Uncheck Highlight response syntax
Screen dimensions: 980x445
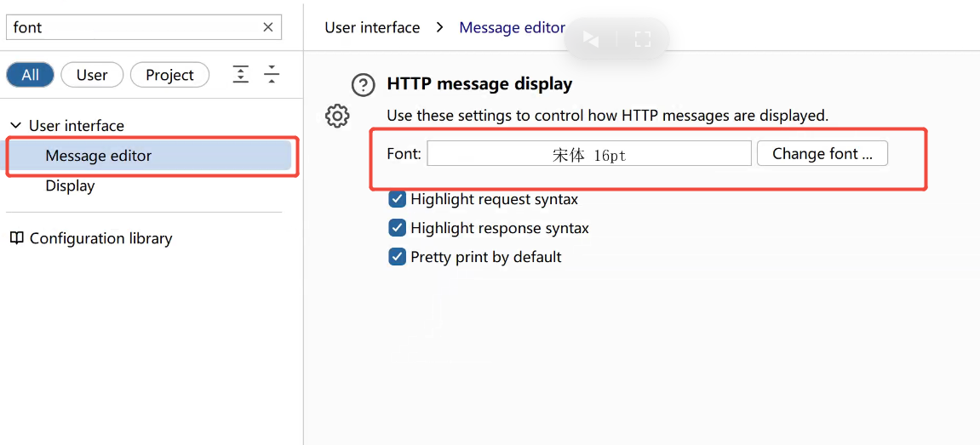397,228
